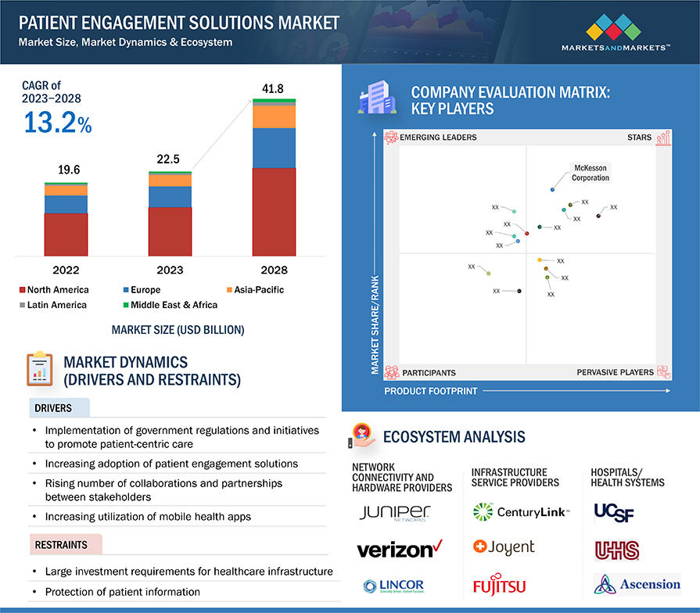
Task: Click the McKesson Corporation label
Action: click(x=590, y=173)
